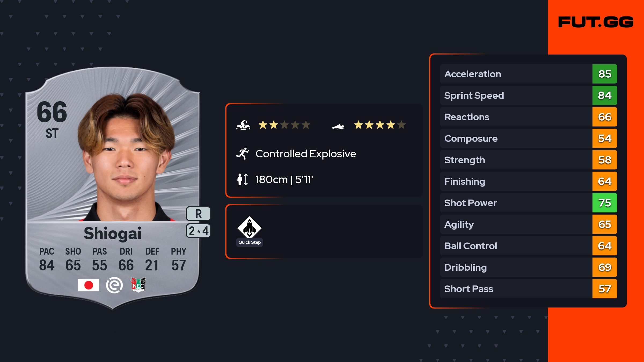The height and width of the screenshot is (362, 644).
Task: Click the weak foot boot icon
Action: coord(338,126)
